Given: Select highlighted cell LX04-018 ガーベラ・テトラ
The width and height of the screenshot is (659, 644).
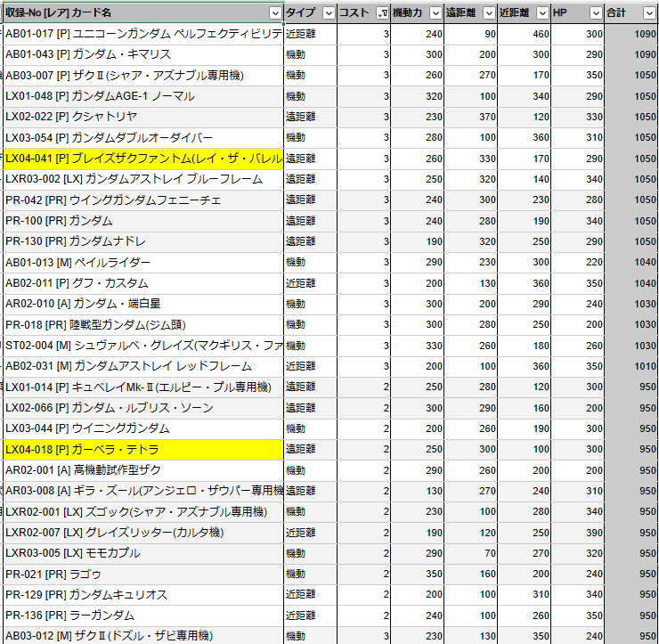Looking at the screenshot, I should 142,450.
